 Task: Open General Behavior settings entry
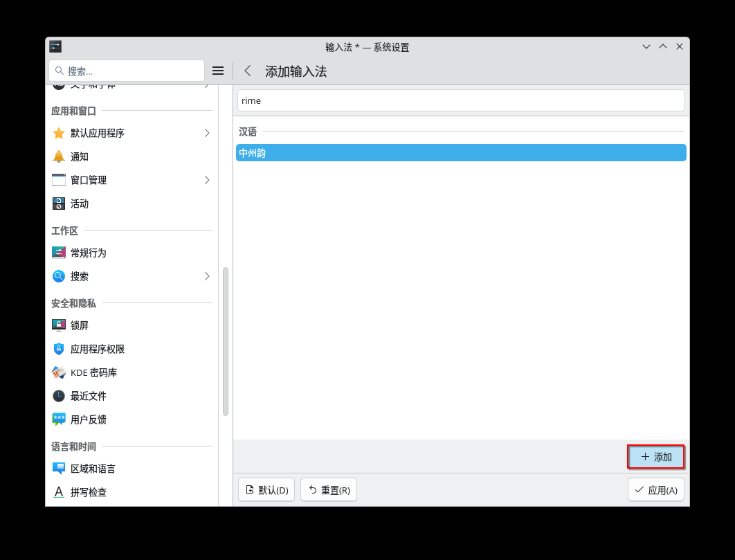89,253
